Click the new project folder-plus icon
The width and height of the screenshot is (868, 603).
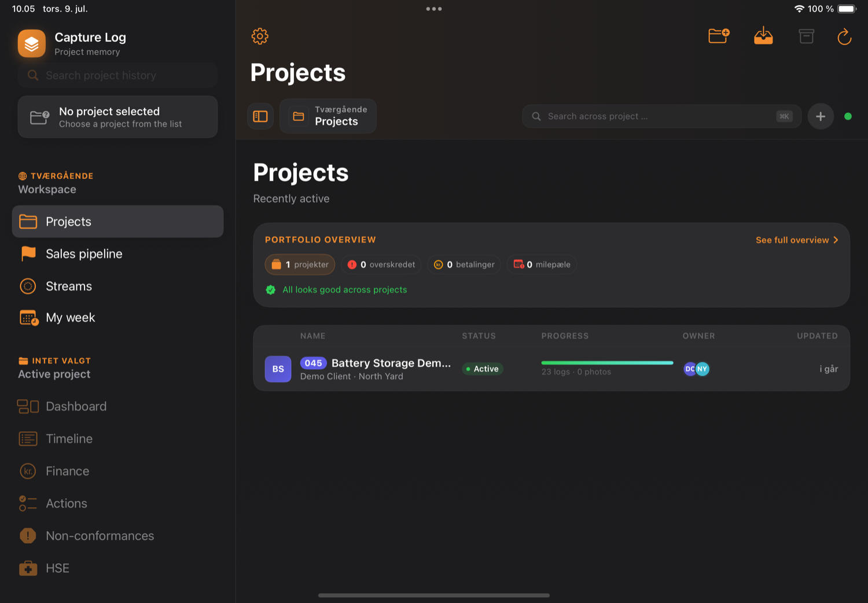[719, 36]
